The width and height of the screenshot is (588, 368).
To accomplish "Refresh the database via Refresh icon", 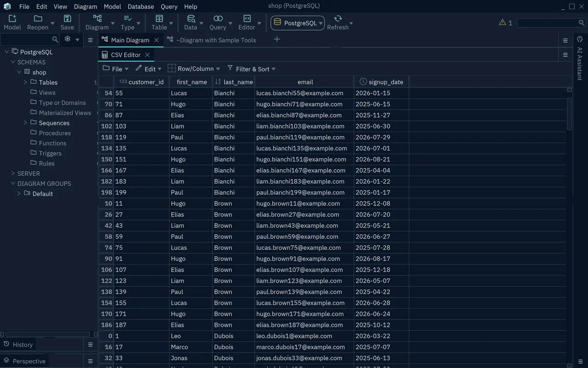I will point(338,18).
